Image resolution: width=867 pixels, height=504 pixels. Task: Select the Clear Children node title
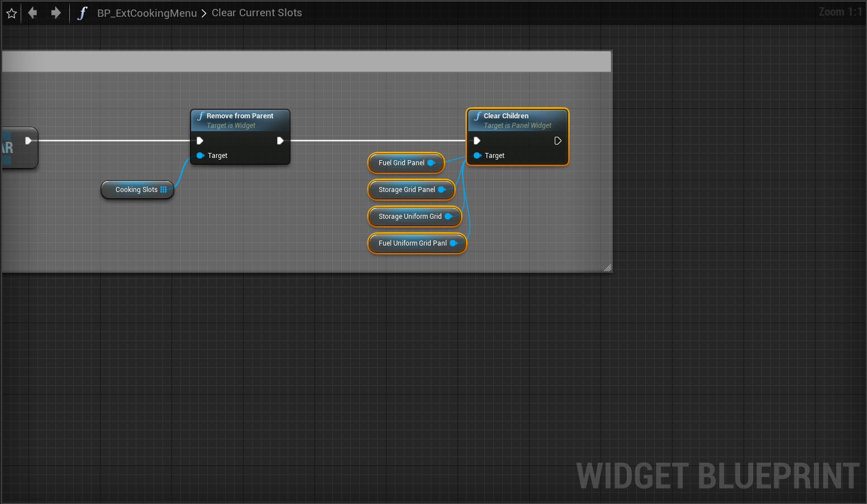506,116
